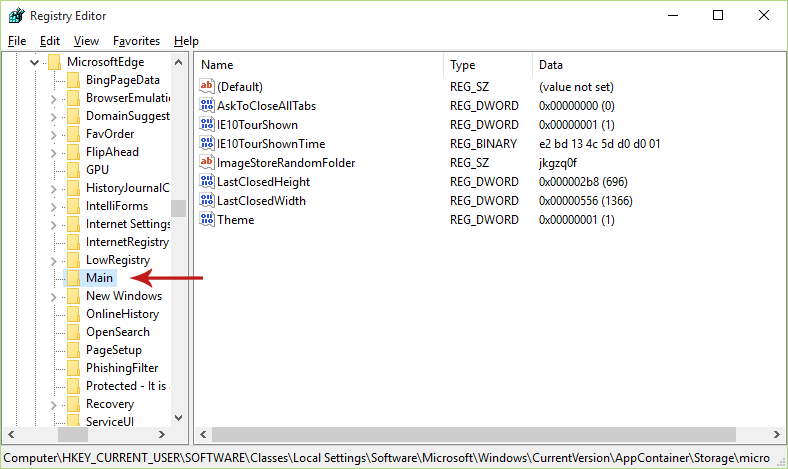
Task: Click the values pane scroll right arrow
Action: pos(777,434)
